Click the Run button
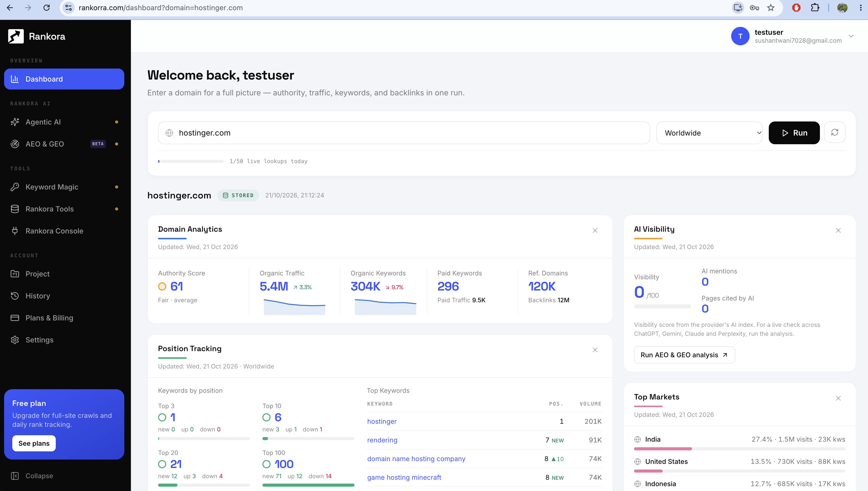The width and height of the screenshot is (868, 491). pyautogui.click(x=794, y=133)
